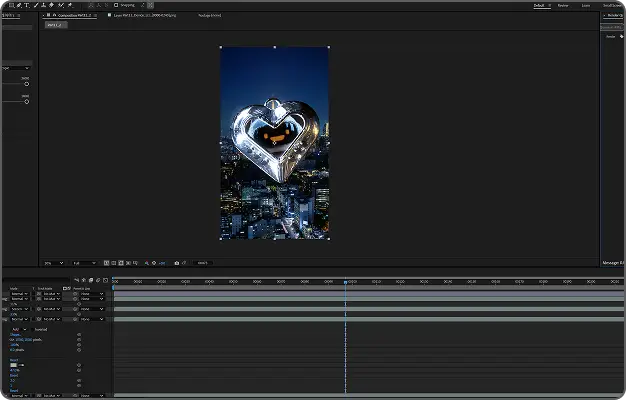The height and width of the screenshot is (400, 626).
Task: Switch to the Review workspace
Action: [x=563, y=5]
